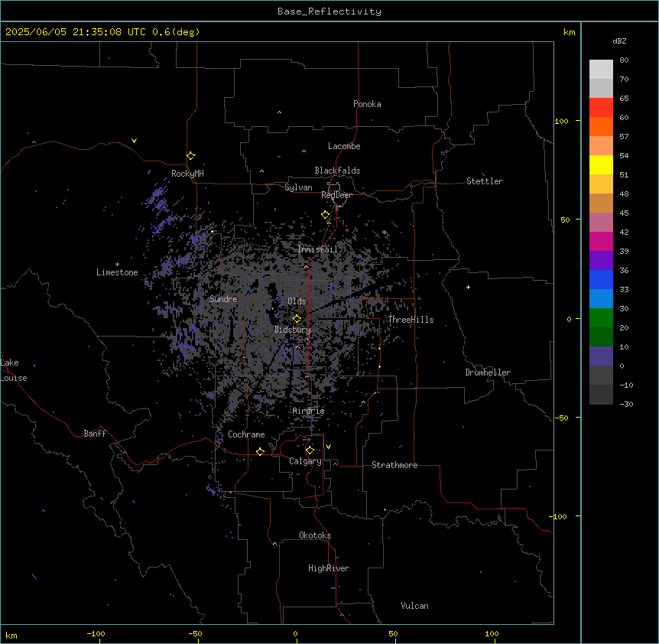Click the Base_Reflectivity title text

(329, 11)
